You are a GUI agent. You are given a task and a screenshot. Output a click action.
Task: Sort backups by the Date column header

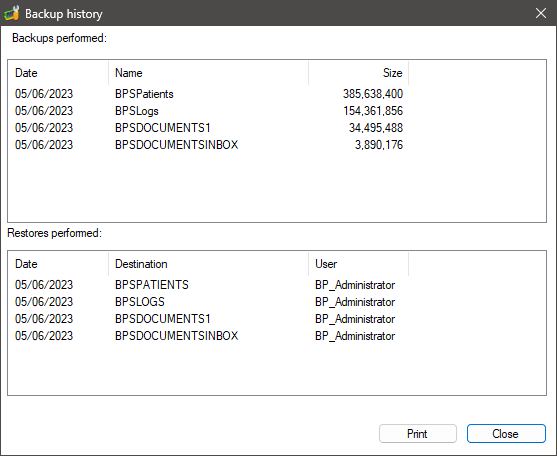58,73
